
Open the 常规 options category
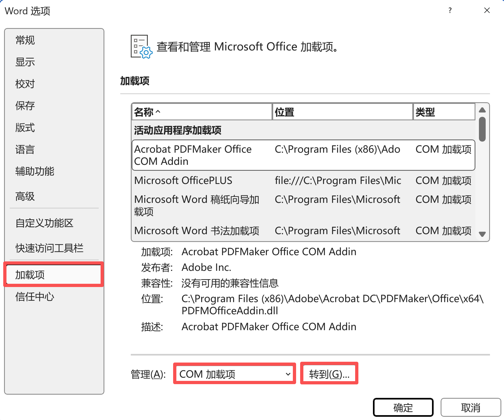coord(25,40)
